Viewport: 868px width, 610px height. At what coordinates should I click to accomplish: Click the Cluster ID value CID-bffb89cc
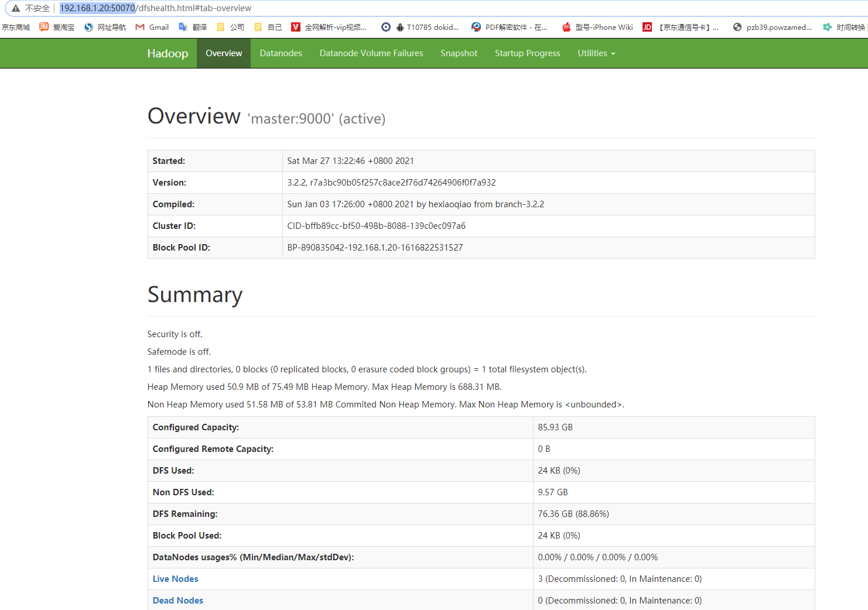(376, 226)
